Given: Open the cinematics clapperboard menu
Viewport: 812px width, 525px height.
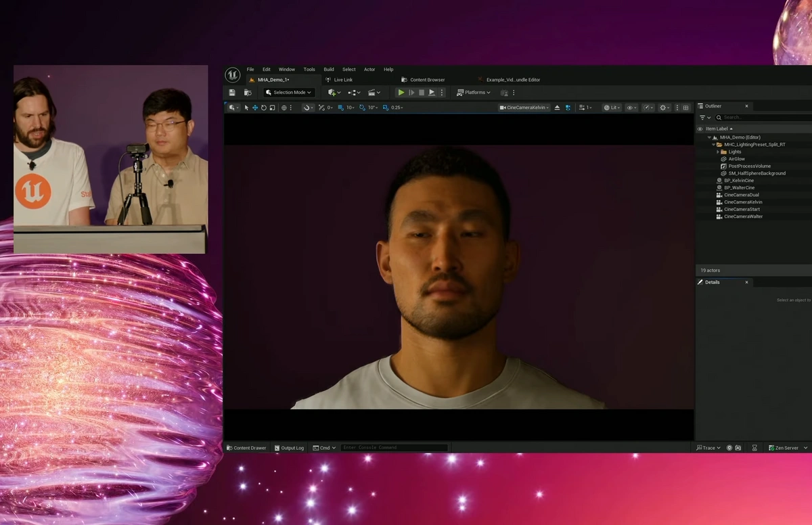Looking at the screenshot, I should 373,93.
